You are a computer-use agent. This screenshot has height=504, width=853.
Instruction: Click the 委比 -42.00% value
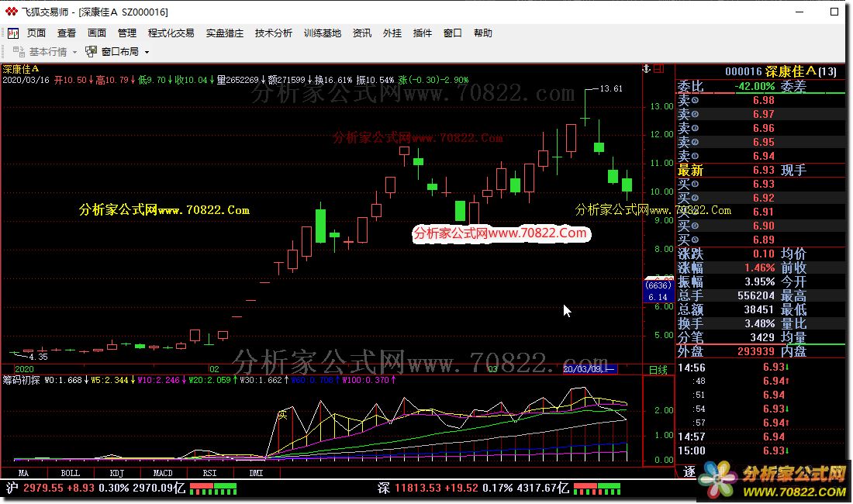755,86
